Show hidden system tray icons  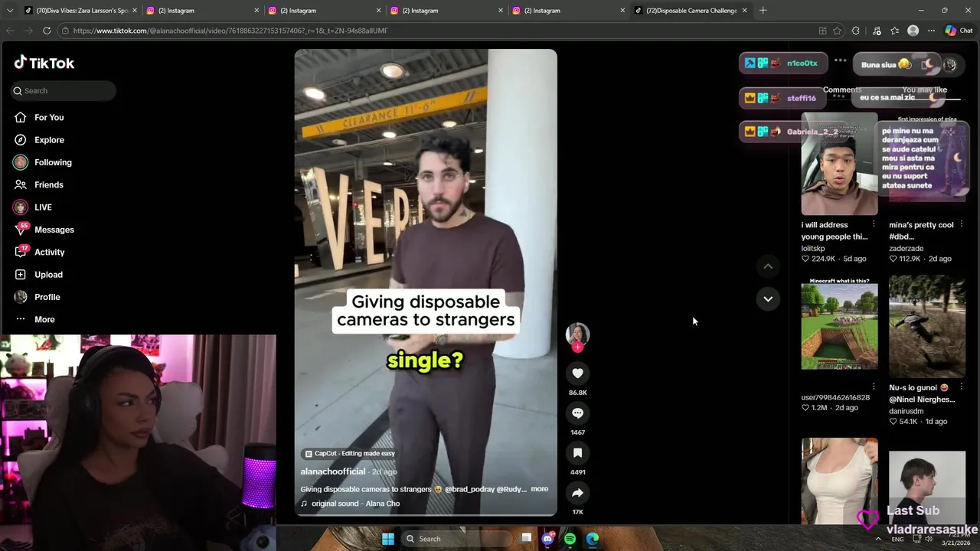point(878,539)
